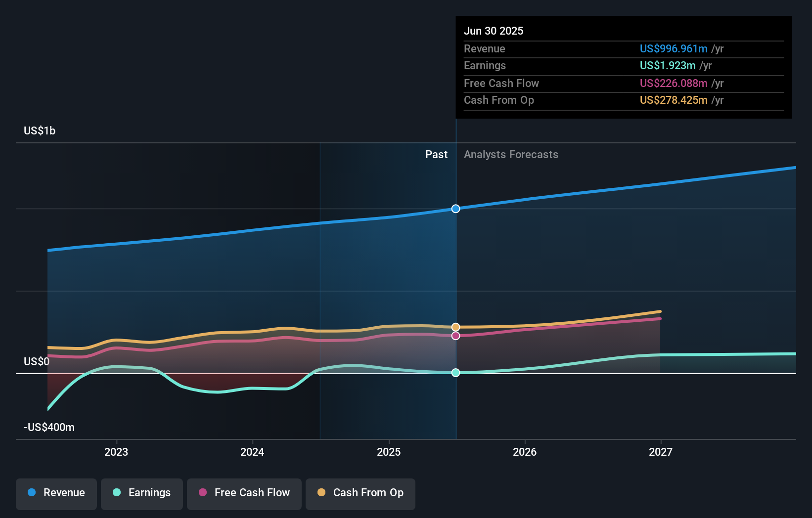Screen dimensions: 812x518
Task: Click the Analysts Forecasts label
Action: click(x=511, y=154)
